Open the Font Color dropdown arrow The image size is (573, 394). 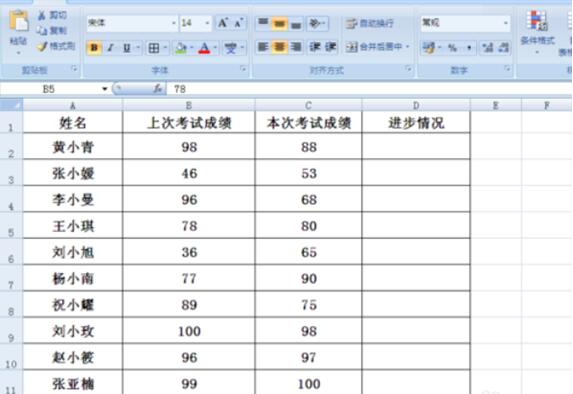coord(215,48)
